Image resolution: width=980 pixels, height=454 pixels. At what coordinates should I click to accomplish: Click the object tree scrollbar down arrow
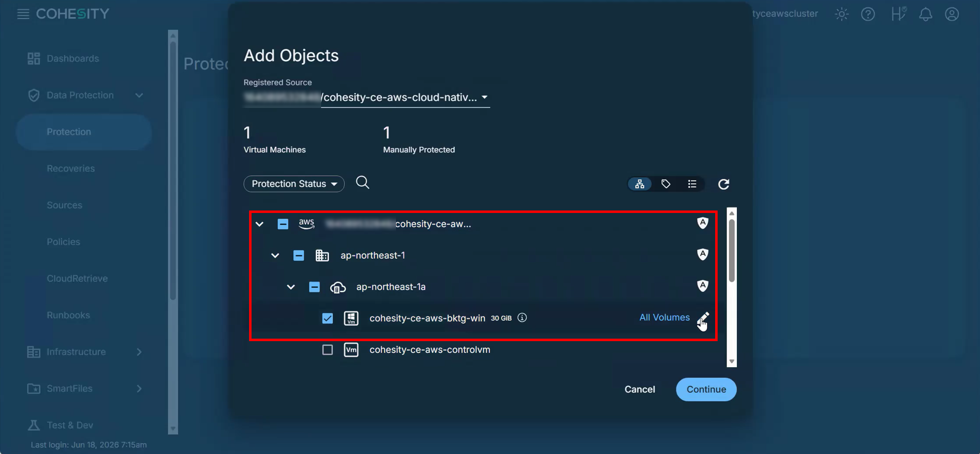[732, 361]
